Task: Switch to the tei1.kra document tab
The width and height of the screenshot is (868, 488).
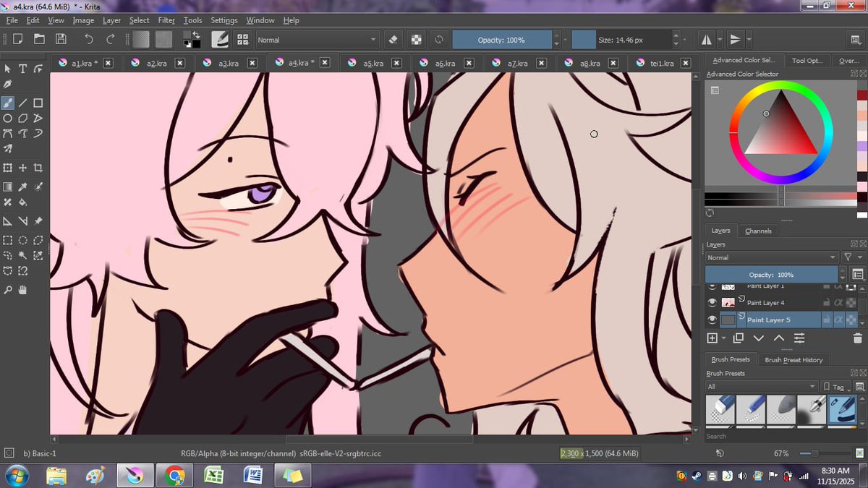Action: (662, 63)
